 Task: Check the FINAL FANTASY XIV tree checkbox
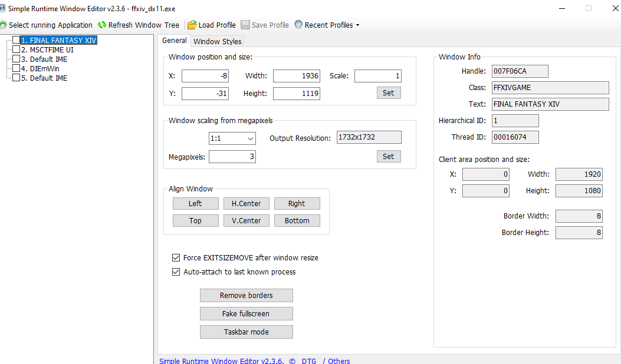[x=17, y=40]
